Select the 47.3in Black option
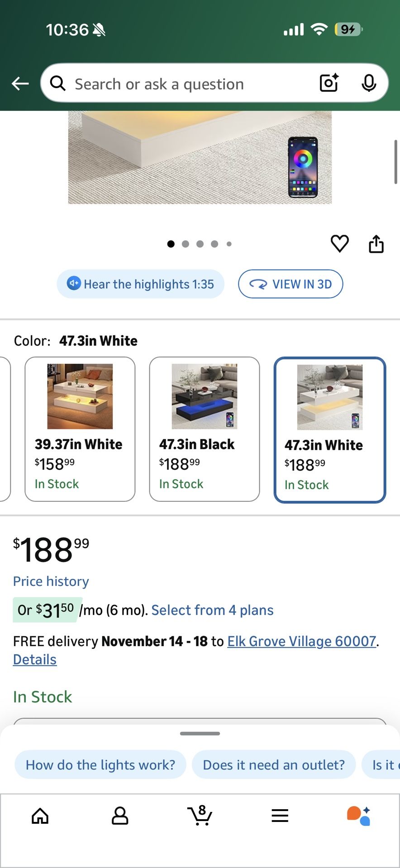 [204, 429]
